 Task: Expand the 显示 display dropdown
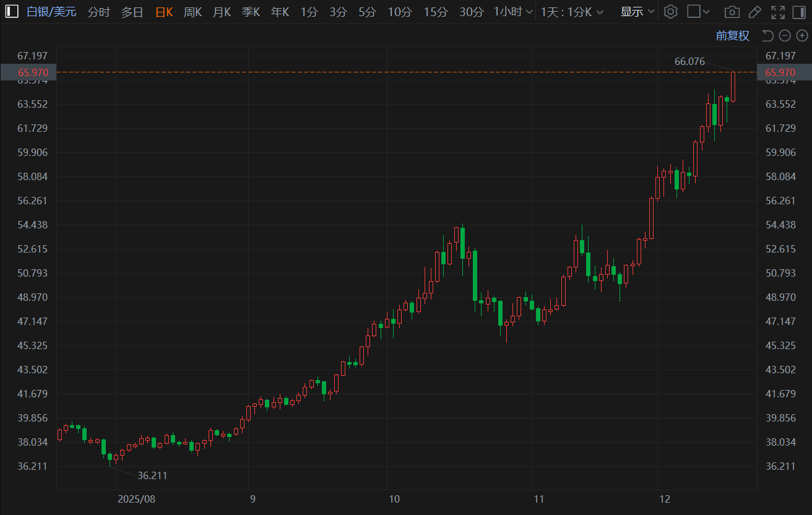(x=637, y=12)
